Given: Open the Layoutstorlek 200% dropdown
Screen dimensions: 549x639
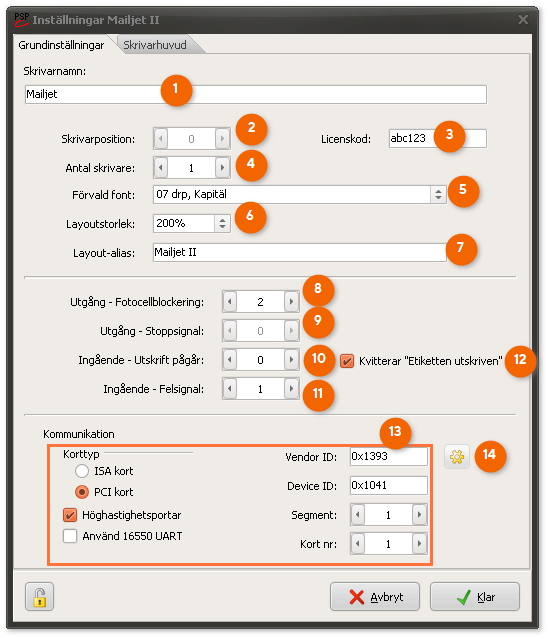Looking at the screenshot, I should click(222, 223).
